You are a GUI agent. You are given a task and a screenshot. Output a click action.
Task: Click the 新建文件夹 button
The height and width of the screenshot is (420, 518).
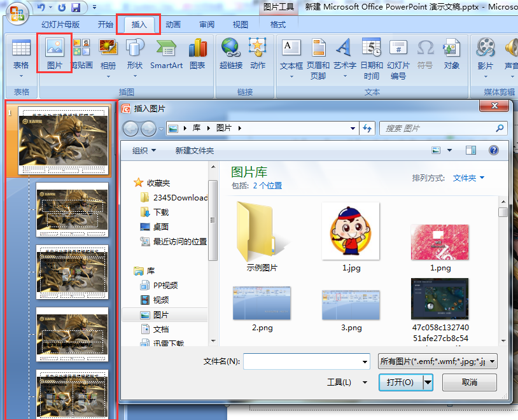tap(195, 151)
